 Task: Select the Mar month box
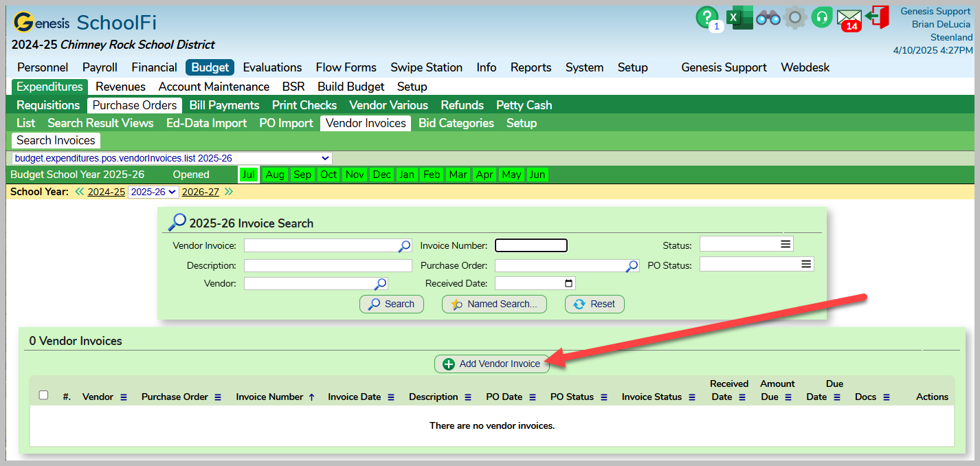pos(458,175)
